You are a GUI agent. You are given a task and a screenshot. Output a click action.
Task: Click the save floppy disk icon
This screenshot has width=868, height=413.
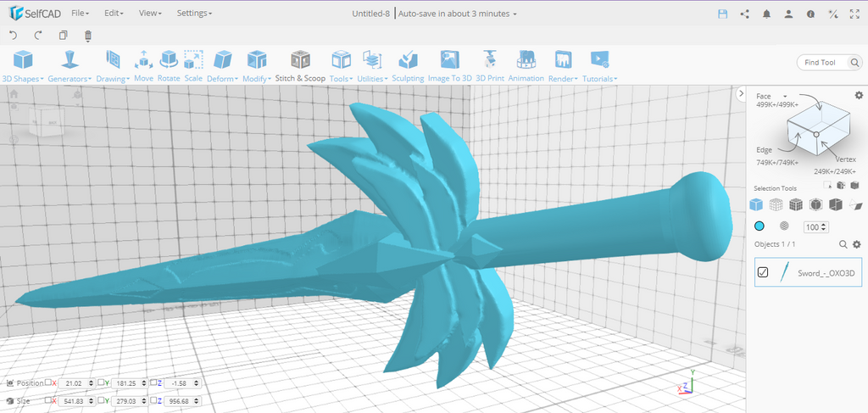tap(722, 14)
